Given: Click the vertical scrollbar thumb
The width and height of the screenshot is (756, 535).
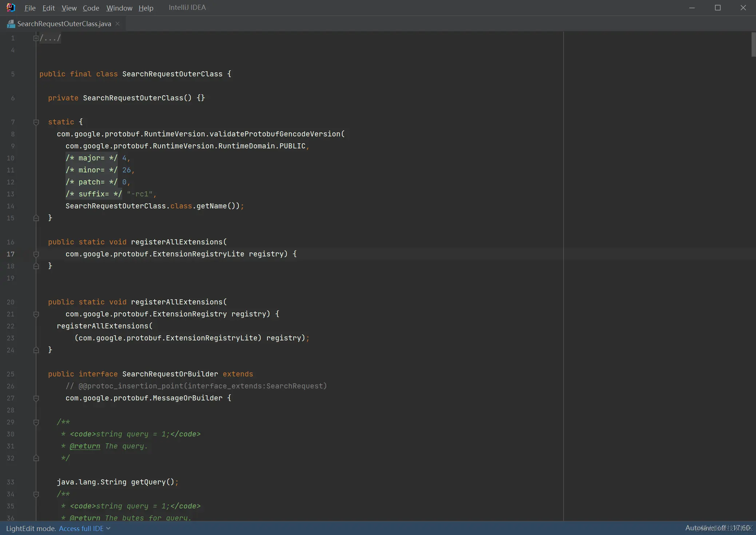Looking at the screenshot, I should pos(753,44).
